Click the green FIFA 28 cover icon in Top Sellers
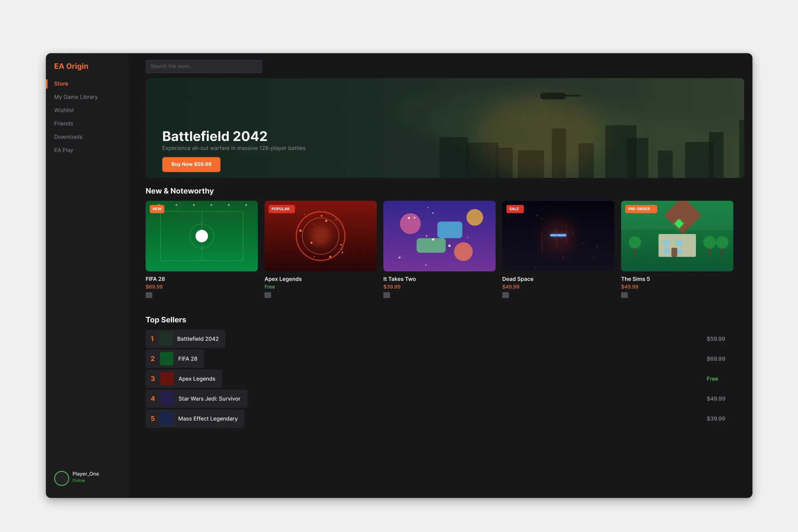The image size is (798, 532). [x=166, y=359]
